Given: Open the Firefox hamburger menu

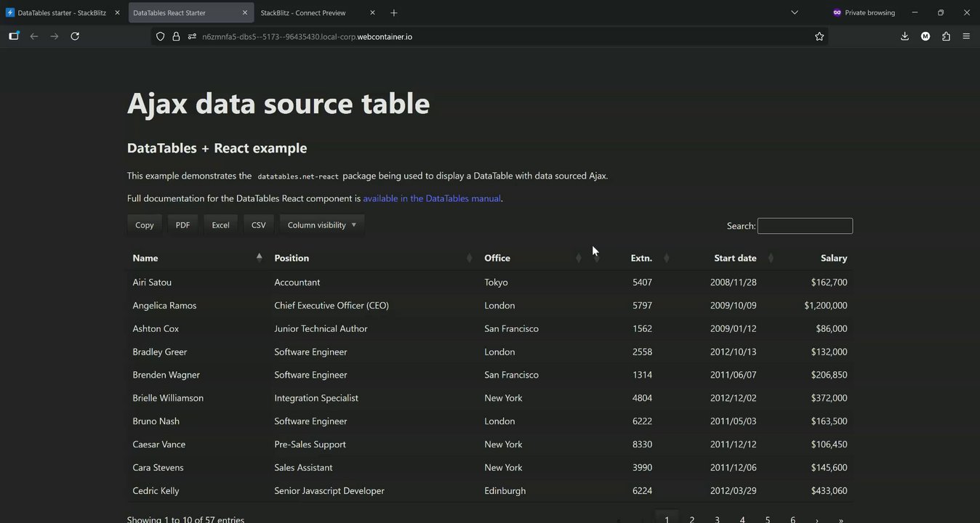Looking at the screenshot, I should point(966,36).
